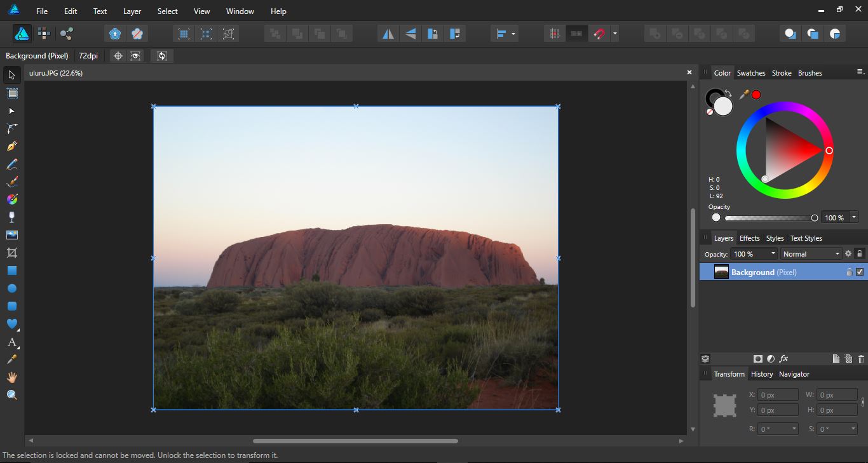This screenshot has width=868, height=463.
Task: Toggle visibility of the Background layer
Action: 860,272
